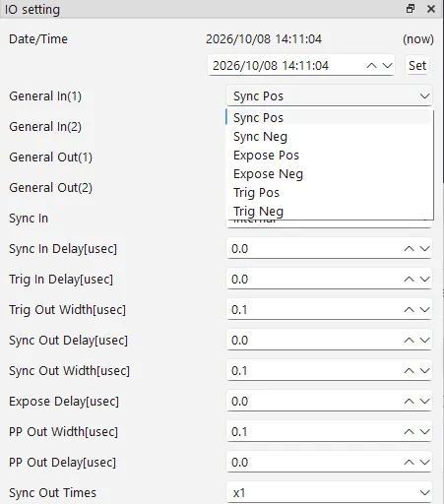The width and height of the screenshot is (444, 504).
Task: Undock the IO setting panel
Action: pyautogui.click(x=411, y=9)
